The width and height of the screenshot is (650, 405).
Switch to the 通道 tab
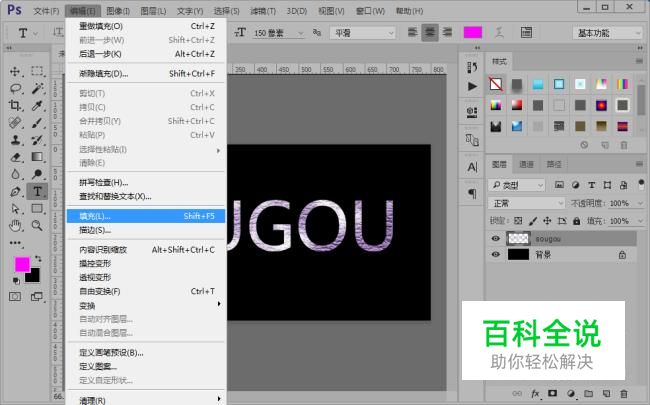(x=526, y=165)
